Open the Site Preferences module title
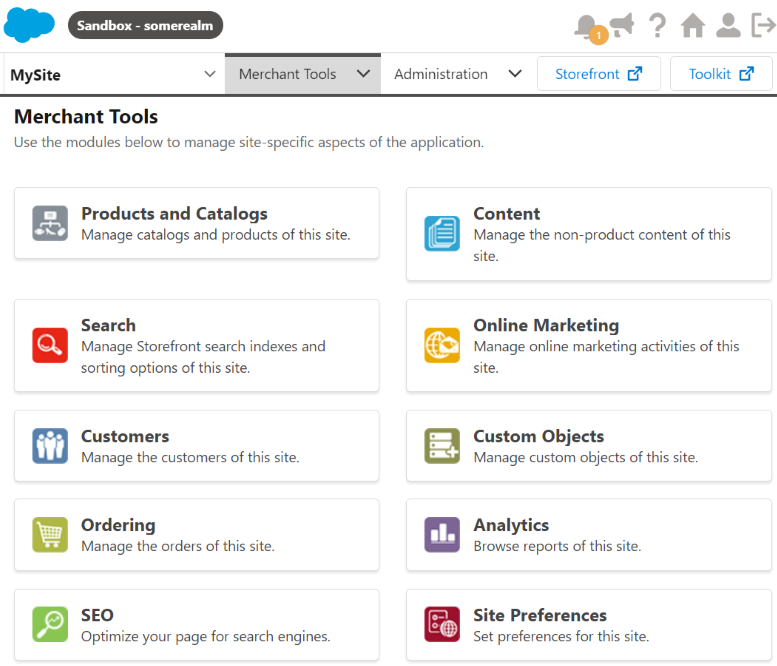 pyautogui.click(x=540, y=615)
